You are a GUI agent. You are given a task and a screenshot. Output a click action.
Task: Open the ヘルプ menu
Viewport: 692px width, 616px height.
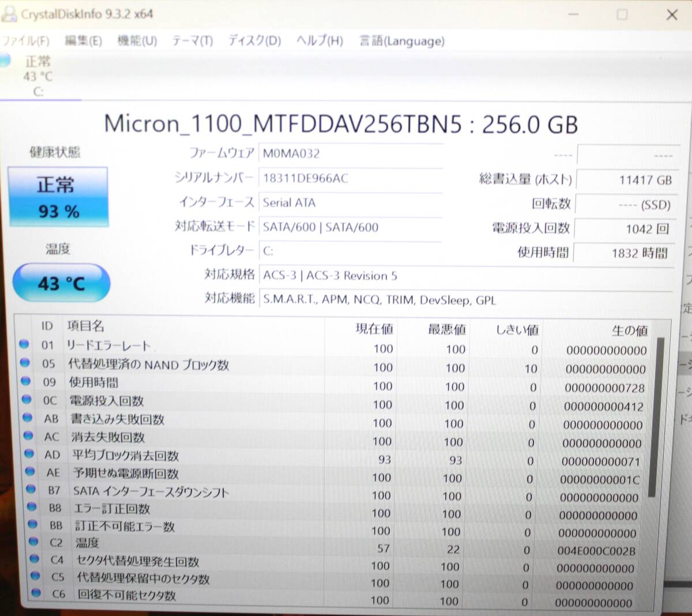pyautogui.click(x=318, y=41)
